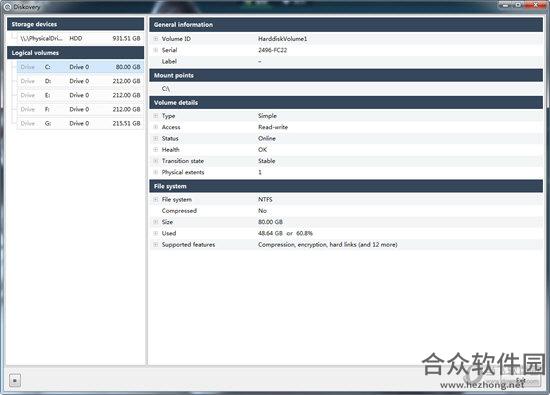The width and height of the screenshot is (550, 395).
Task: Select logical volume D: 212.00 GB
Action: pos(80,81)
